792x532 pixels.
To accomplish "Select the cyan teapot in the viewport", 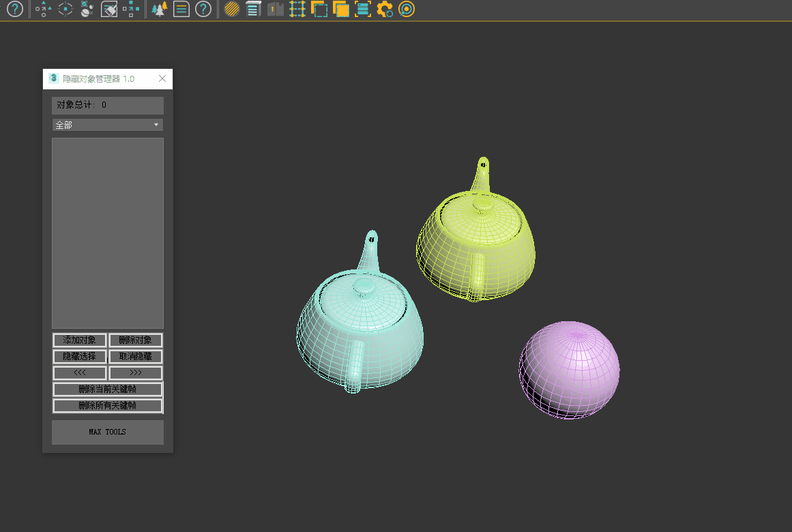I will pos(360,327).
